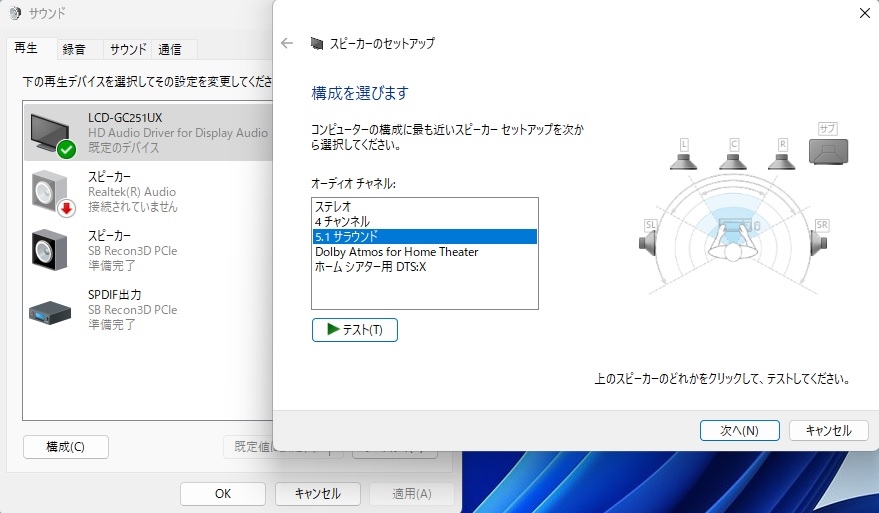
Task: Click the subwoofer (サブ) speaker icon
Action: [828, 151]
